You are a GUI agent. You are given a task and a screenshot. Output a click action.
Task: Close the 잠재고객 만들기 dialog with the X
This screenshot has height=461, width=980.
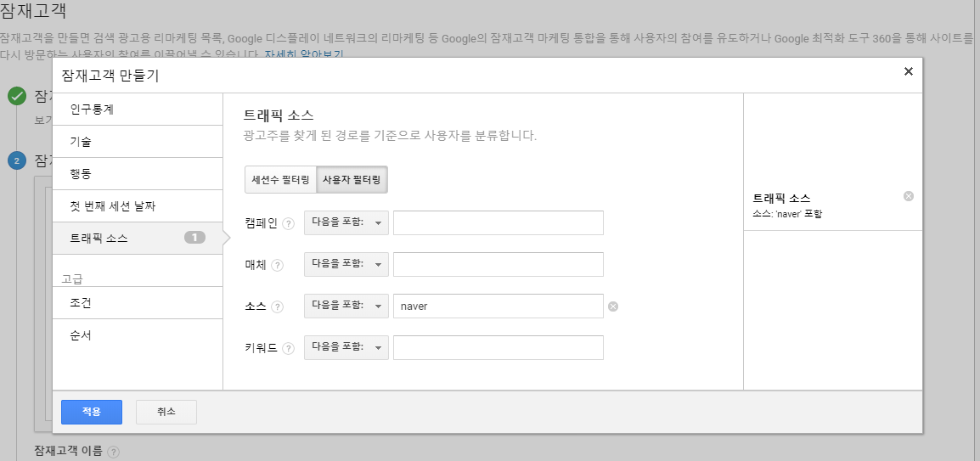909,71
